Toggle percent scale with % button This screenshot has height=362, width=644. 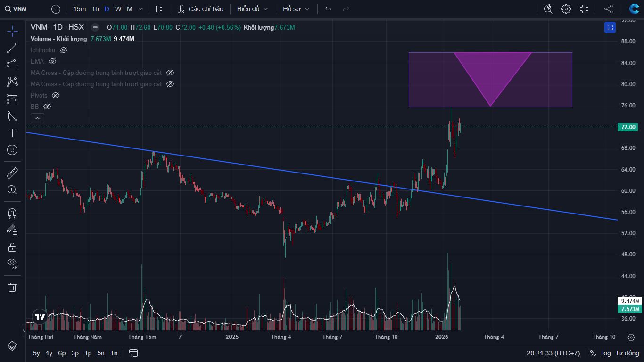[x=593, y=353]
